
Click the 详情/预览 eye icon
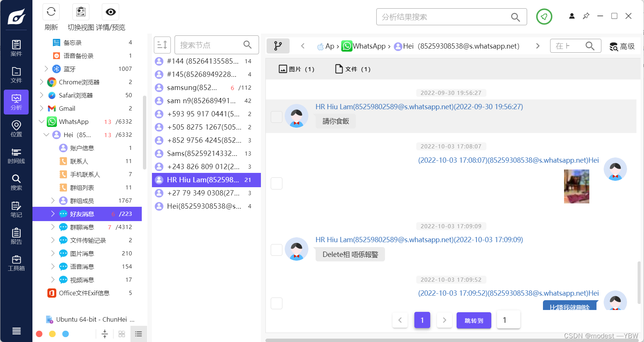click(x=110, y=12)
